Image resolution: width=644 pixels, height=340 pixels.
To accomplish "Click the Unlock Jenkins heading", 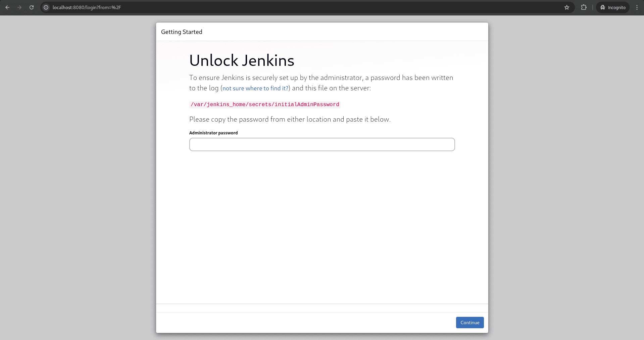I will point(242,60).
